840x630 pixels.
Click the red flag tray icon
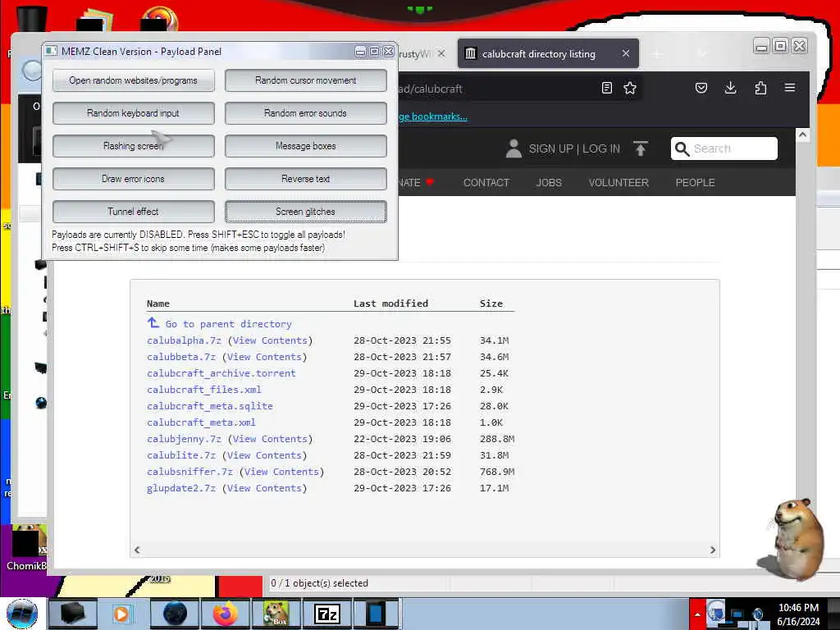(697, 614)
